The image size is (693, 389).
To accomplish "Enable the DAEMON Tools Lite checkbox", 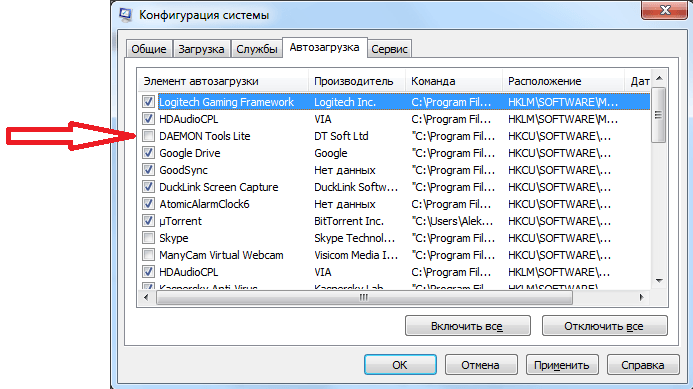I will click(148, 136).
